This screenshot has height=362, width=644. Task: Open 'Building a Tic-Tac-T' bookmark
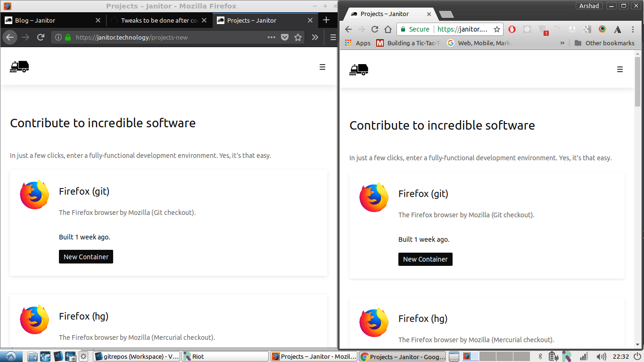click(x=409, y=43)
